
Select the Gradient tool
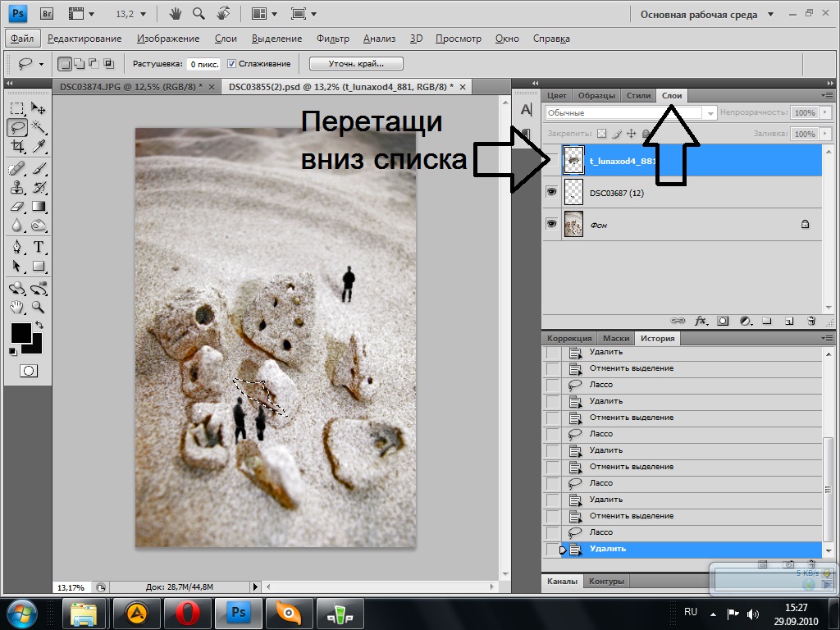(x=38, y=206)
